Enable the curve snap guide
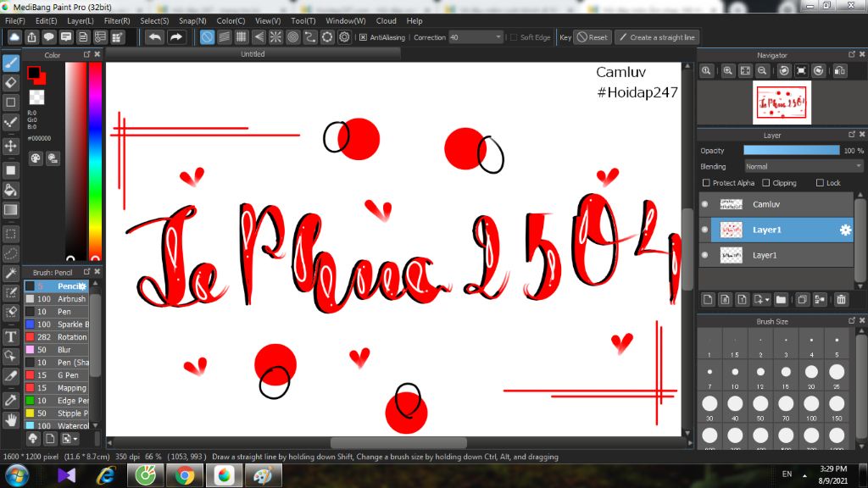 (x=310, y=37)
